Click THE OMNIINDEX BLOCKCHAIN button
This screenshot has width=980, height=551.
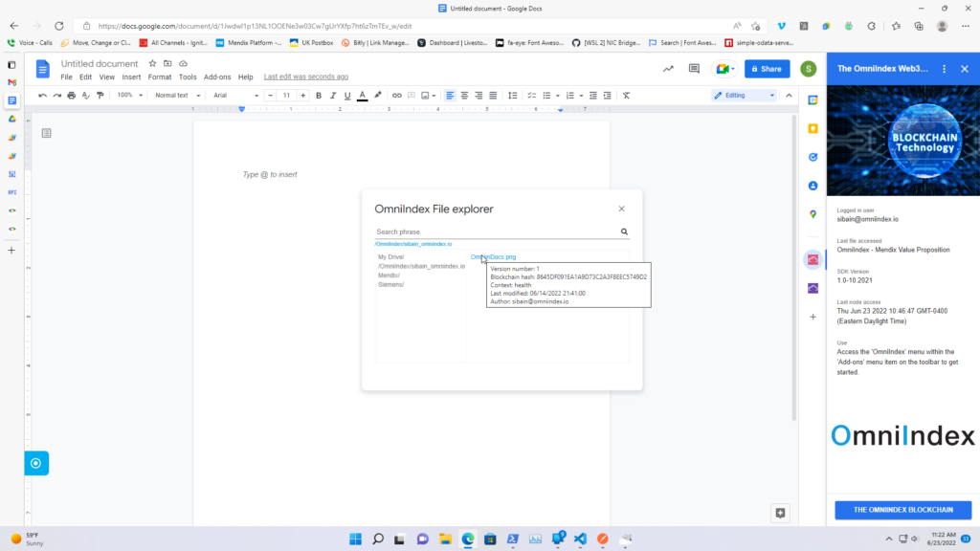click(903, 510)
